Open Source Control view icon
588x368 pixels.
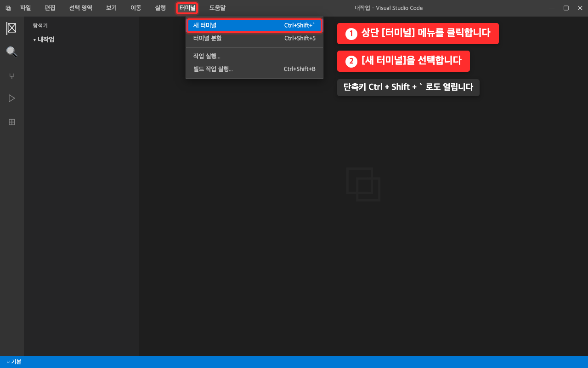(x=12, y=76)
